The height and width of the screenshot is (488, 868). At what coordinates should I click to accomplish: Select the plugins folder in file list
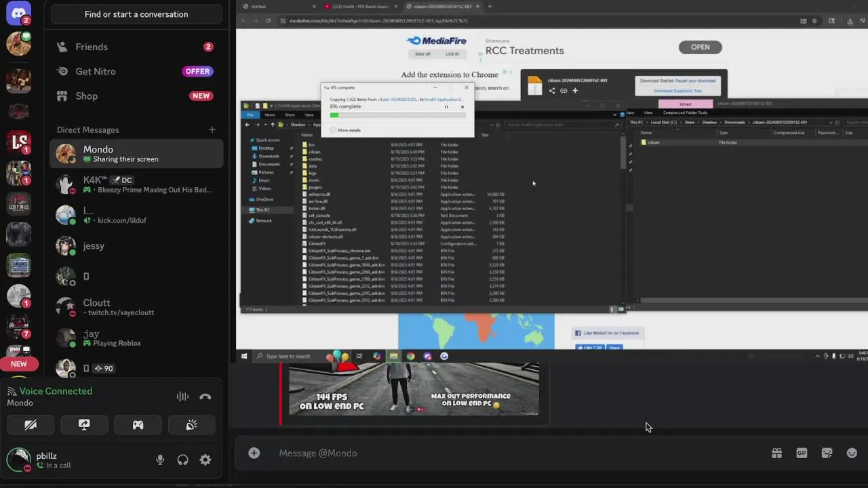315,187
